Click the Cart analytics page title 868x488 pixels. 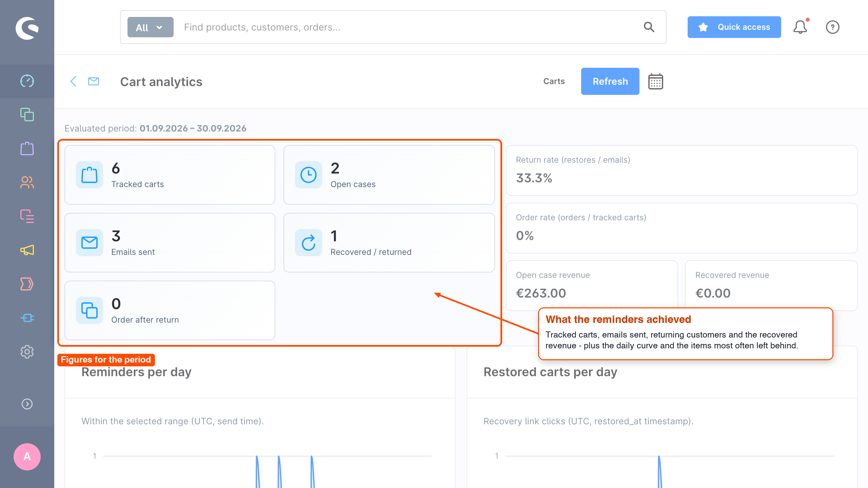[x=161, y=82]
